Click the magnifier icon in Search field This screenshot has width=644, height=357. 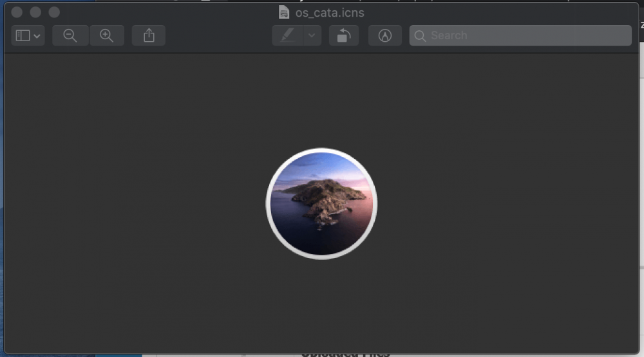tap(420, 36)
